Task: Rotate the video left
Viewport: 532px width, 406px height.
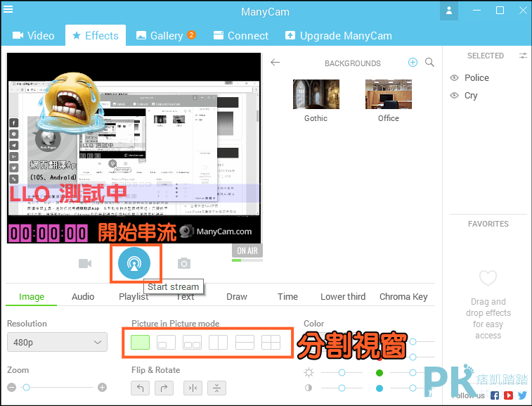Action: click(140, 388)
